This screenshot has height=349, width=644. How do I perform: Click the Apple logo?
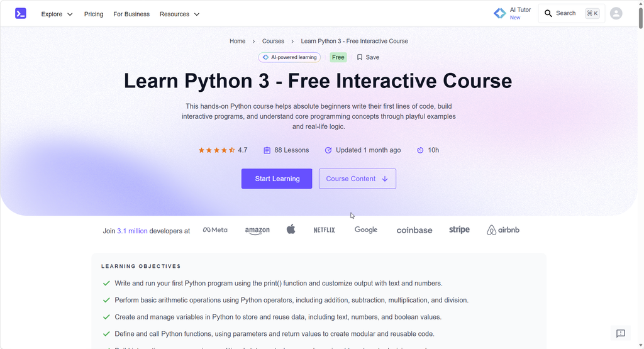pyautogui.click(x=291, y=229)
